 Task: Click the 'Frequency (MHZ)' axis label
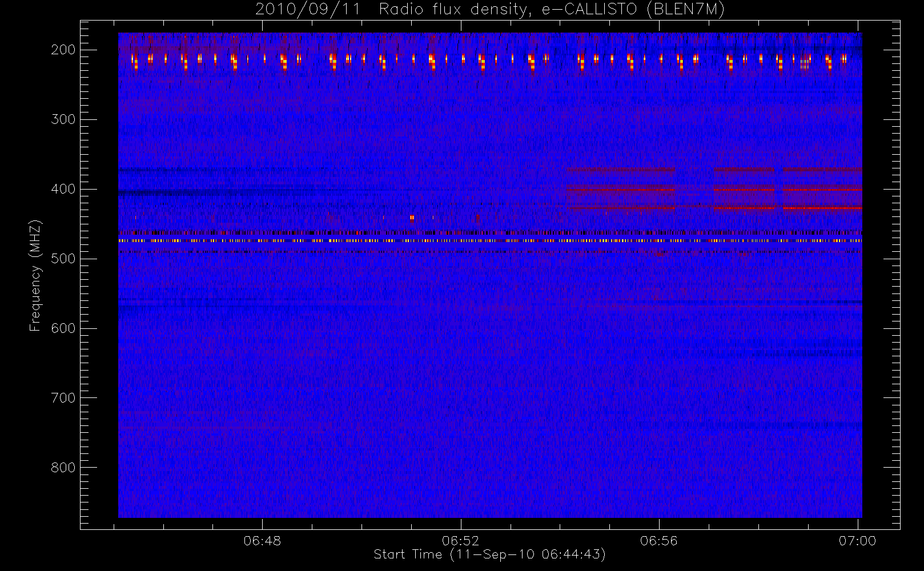coord(35,275)
